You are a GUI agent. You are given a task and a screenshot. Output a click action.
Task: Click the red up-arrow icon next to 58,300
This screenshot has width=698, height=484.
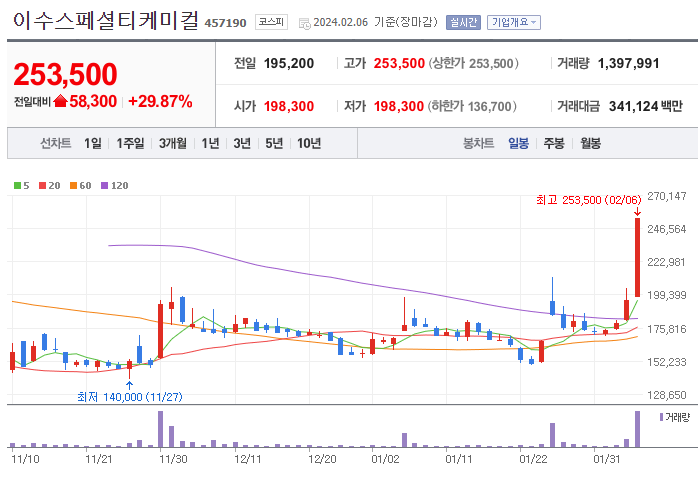60,101
